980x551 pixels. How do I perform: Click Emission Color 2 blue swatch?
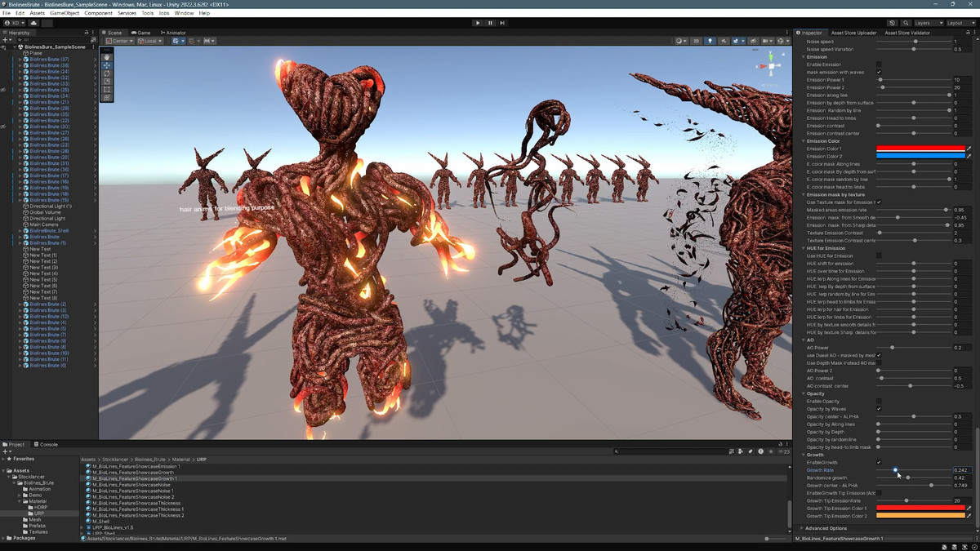(920, 156)
